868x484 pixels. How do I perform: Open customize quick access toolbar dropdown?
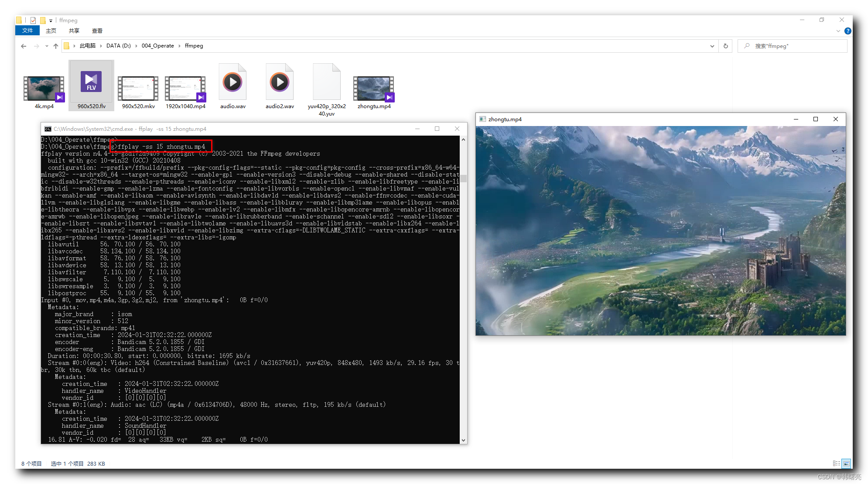(51, 20)
